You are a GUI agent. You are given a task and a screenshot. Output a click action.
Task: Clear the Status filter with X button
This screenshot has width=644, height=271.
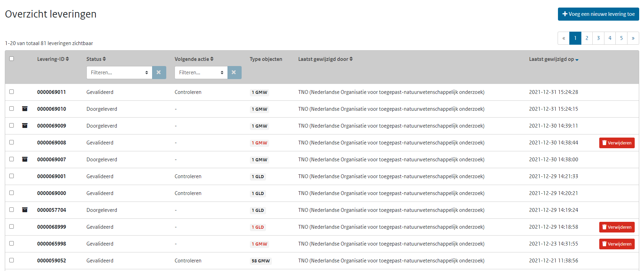[x=159, y=73]
